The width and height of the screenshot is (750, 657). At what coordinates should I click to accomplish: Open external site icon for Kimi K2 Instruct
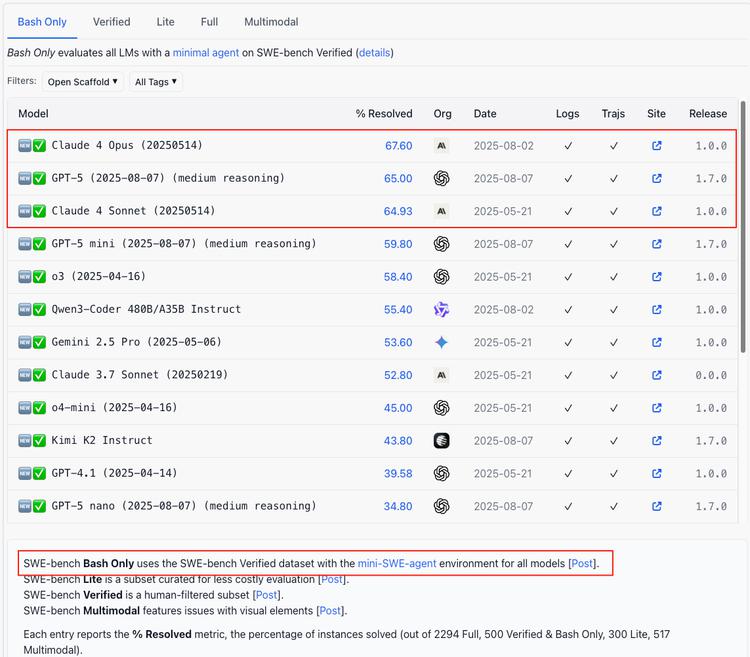(x=657, y=440)
